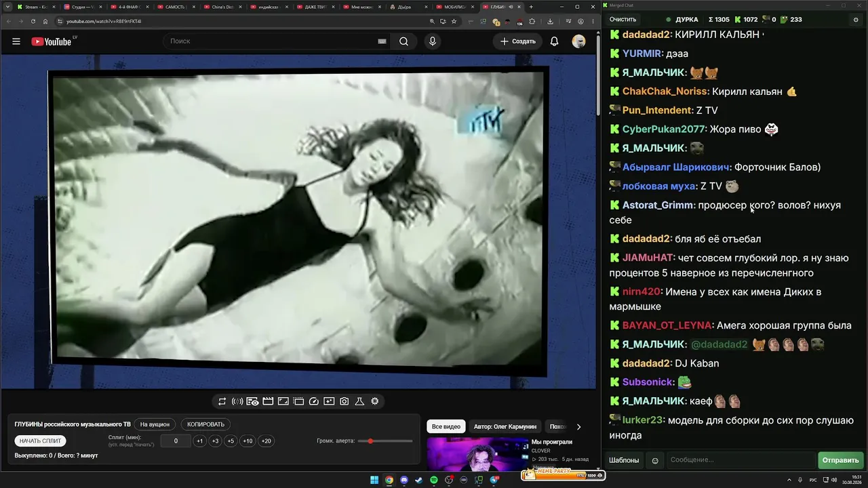Open YouTube notifications bell
Image resolution: width=868 pixels, height=488 pixels.
click(554, 41)
